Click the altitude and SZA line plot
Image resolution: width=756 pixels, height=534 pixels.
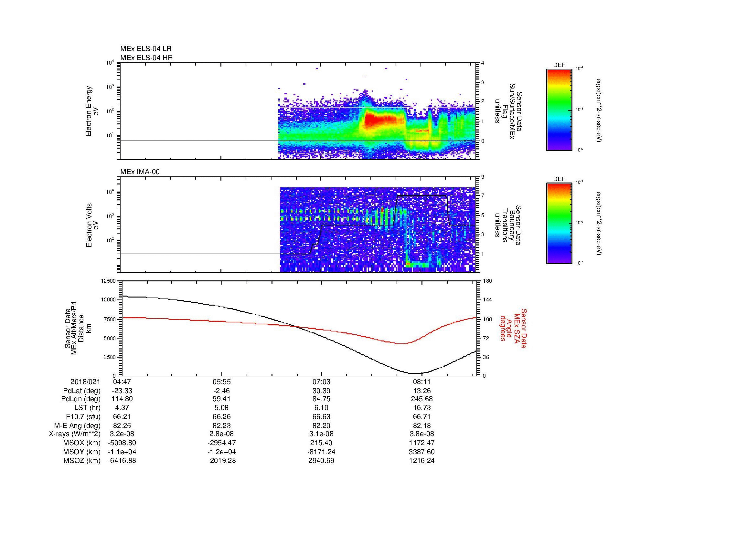tap(299, 328)
